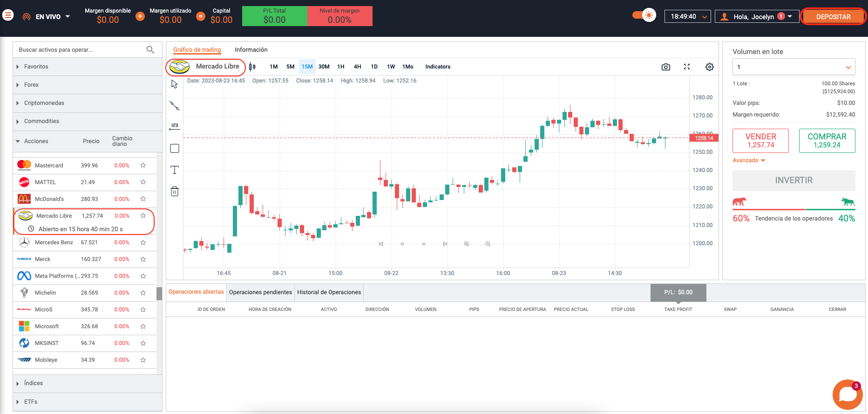Zoom out on the chart
This screenshot has width=868, height=414.
click(x=488, y=244)
